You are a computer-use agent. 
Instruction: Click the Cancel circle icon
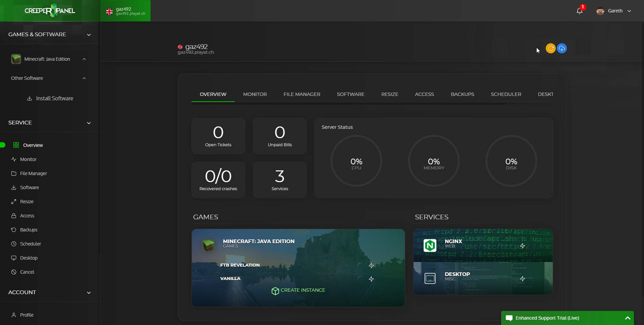click(x=14, y=272)
